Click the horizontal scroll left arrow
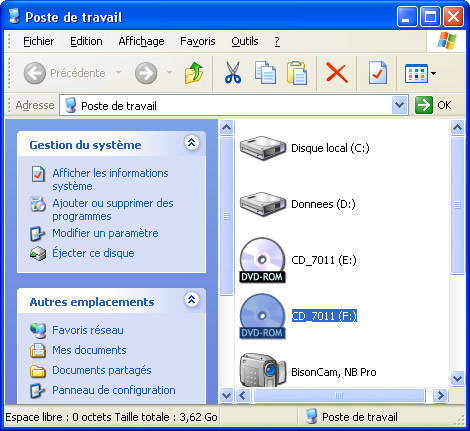 (x=242, y=396)
